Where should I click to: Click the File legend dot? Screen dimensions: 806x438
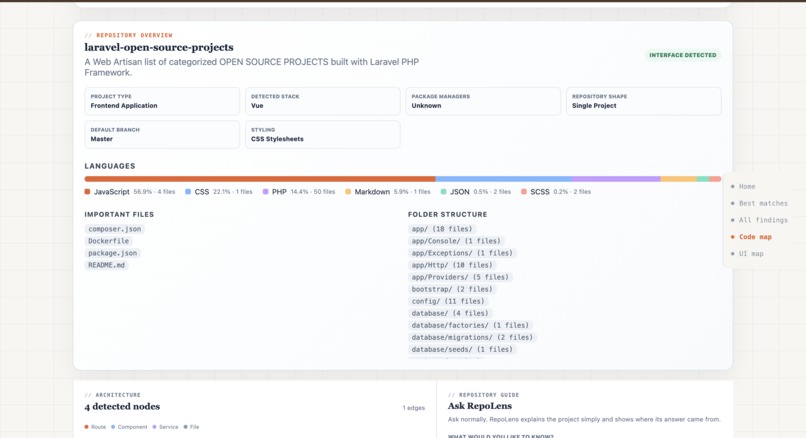(186, 427)
